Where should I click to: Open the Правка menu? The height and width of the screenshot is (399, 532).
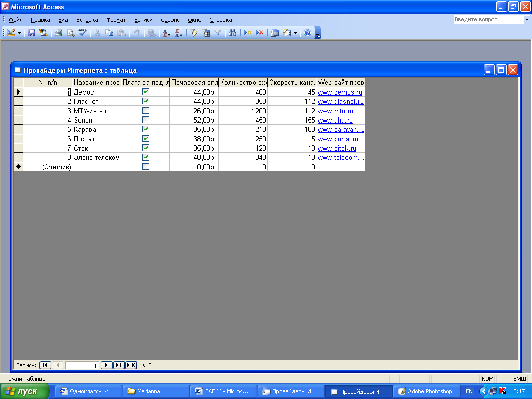pyautogui.click(x=41, y=20)
